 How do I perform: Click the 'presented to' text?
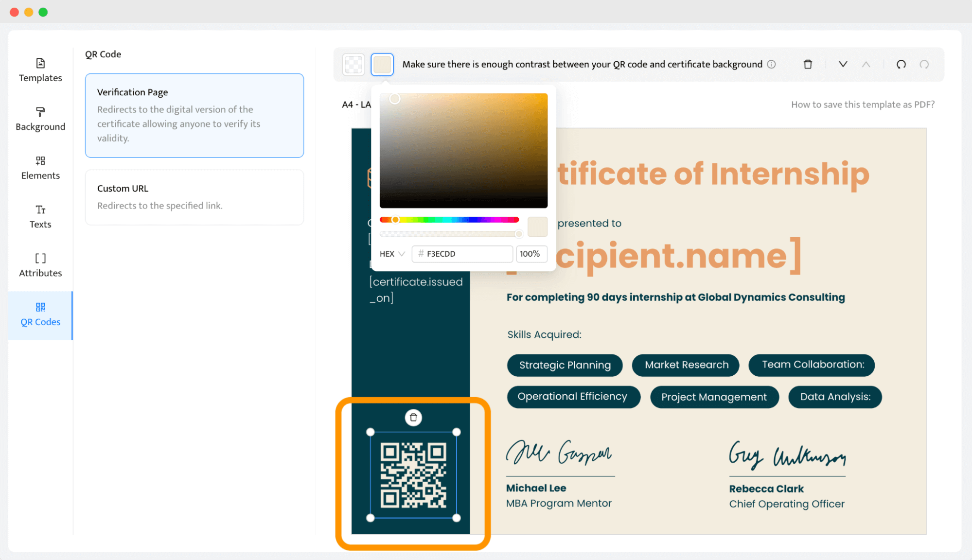[589, 223]
